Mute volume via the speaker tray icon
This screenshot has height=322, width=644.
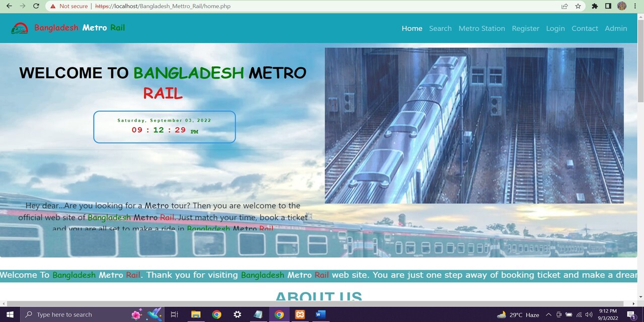[x=588, y=314]
